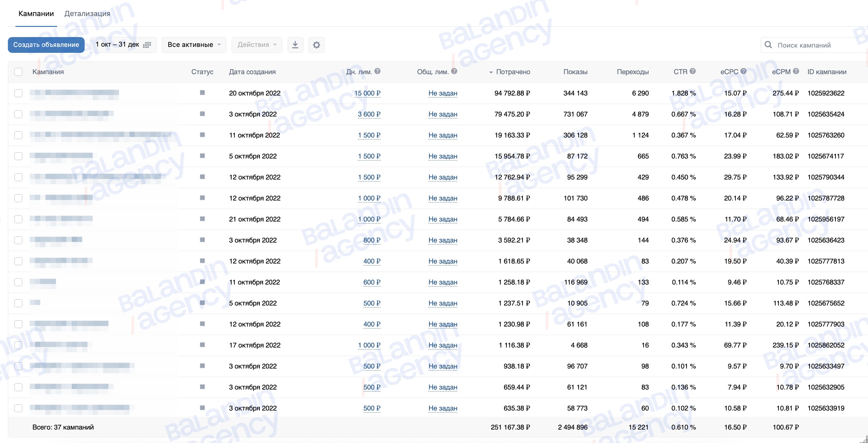Click the 275.44 ₽ eCPM value
Viewport: 868px width, 443px height.
point(785,93)
